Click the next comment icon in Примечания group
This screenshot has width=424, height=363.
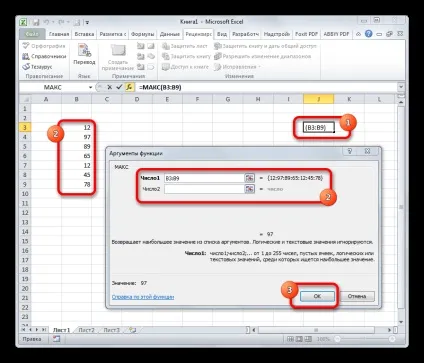click(141, 67)
